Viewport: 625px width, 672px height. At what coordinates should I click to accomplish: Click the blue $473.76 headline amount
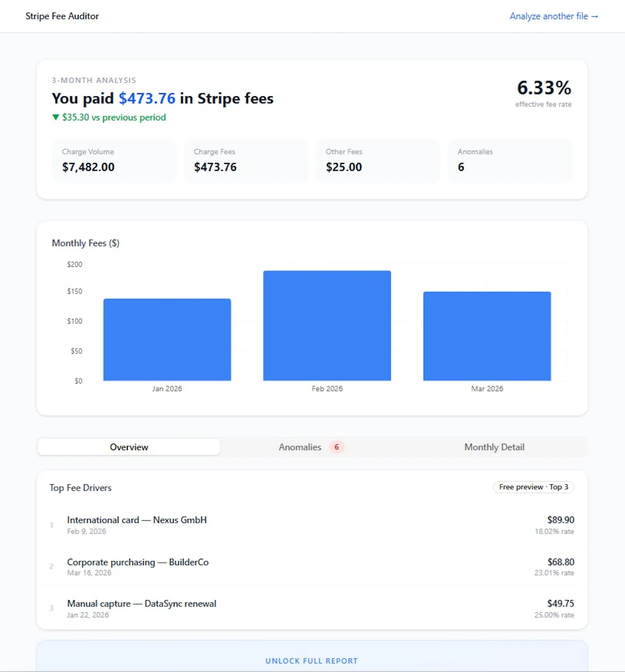pyautogui.click(x=147, y=98)
